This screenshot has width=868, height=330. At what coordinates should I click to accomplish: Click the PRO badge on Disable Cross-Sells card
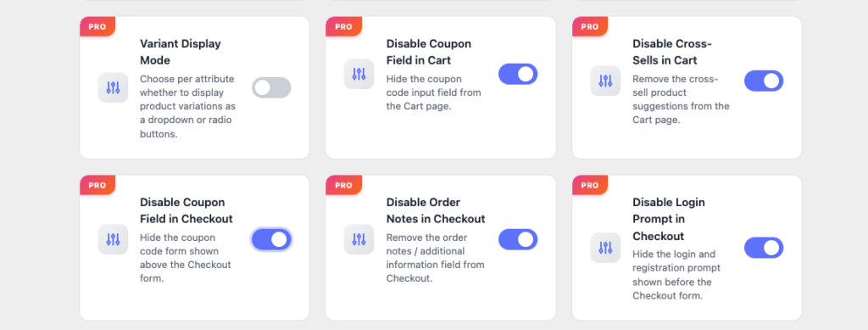pyautogui.click(x=590, y=26)
